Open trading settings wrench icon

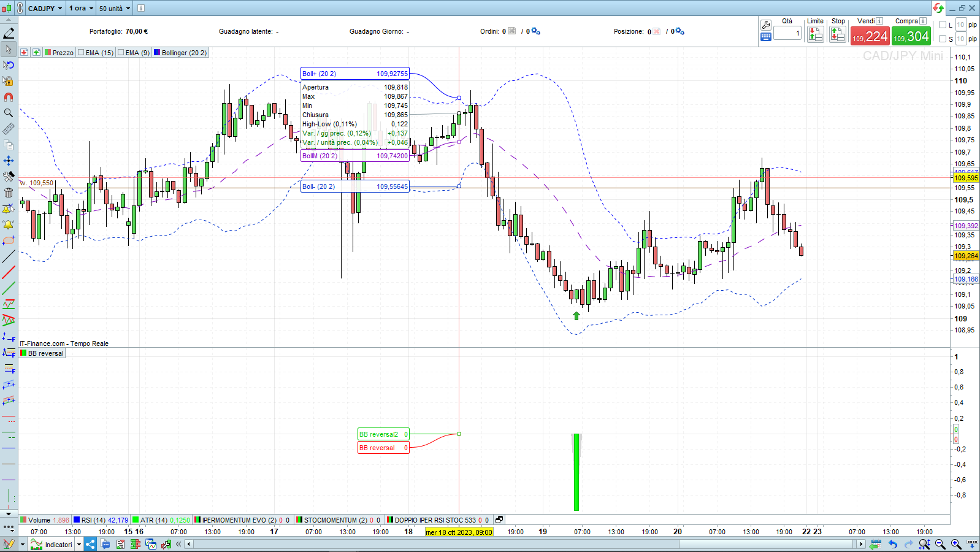click(766, 25)
